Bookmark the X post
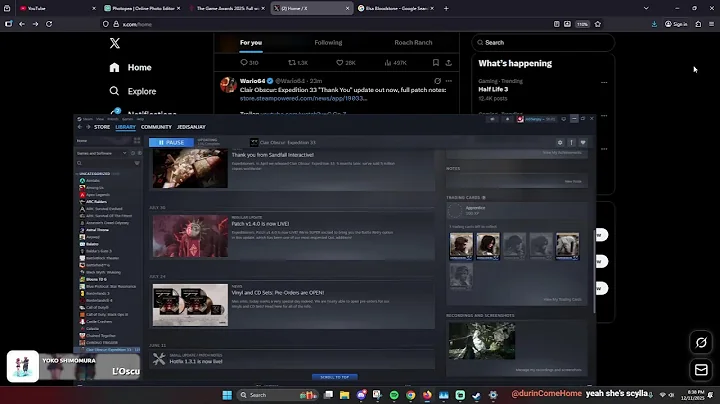720x404 pixels. (x=436, y=63)
